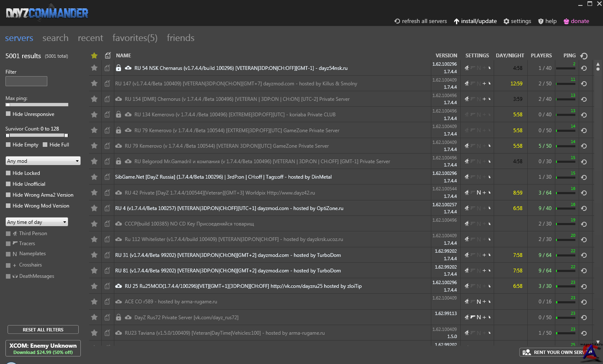Switch to the favorites(5) tab
This screenshot has width=603, height=364.
point(135,38)
